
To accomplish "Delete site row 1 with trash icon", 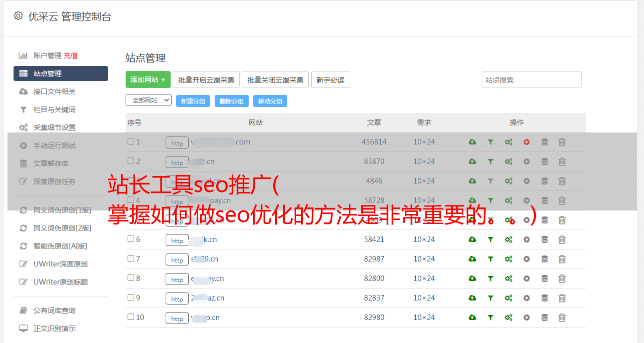I will pyautogui.click(x=562, y=142).
